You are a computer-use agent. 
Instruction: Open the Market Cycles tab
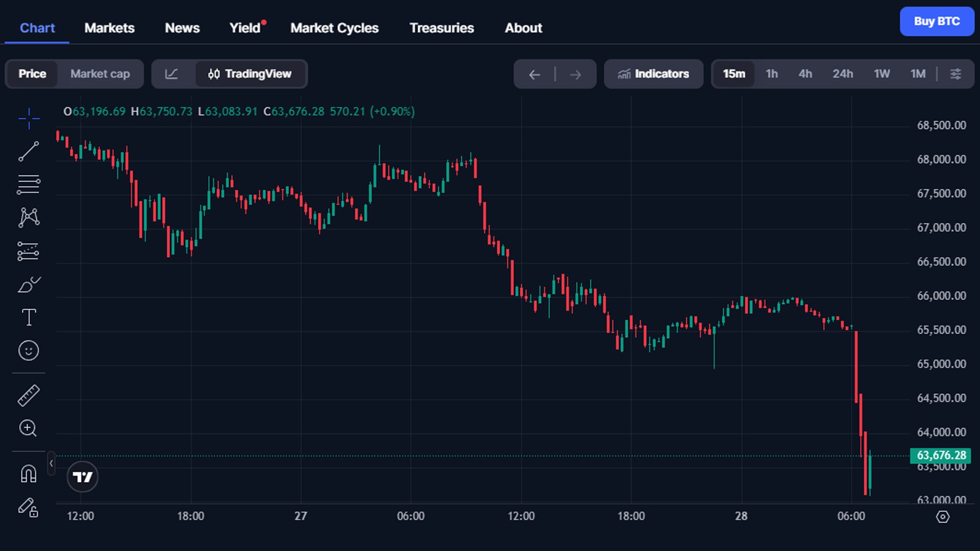[x=334, y=28]
